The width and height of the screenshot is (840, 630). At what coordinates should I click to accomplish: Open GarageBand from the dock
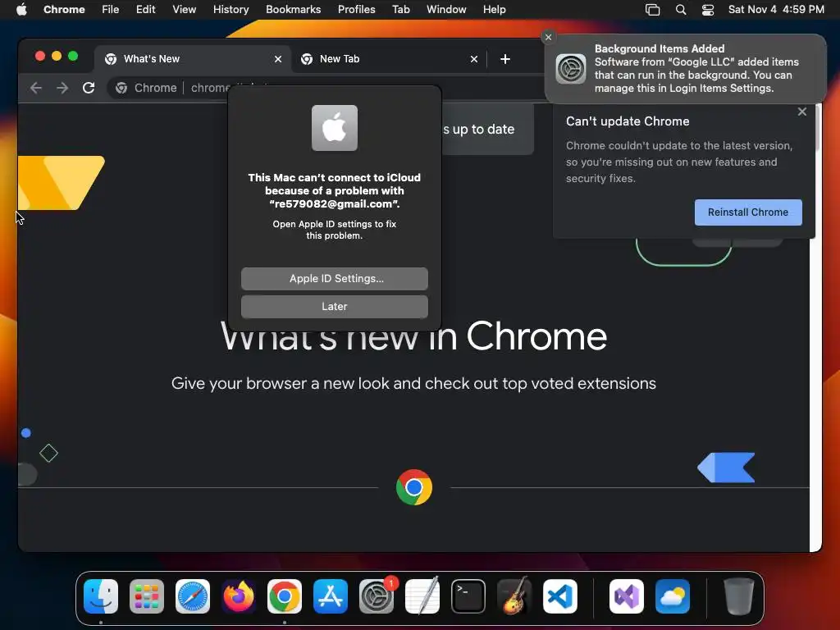pyautogui.click(x=514, y=596)
